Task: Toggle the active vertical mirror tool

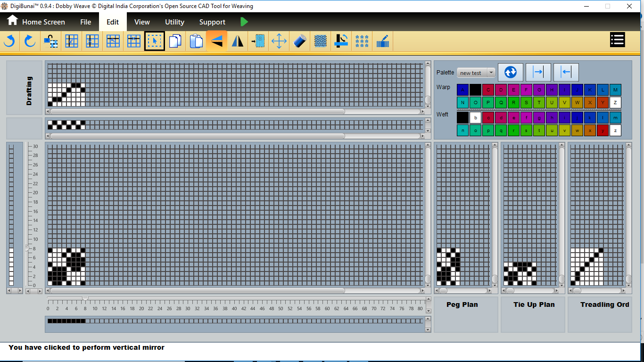Action: (216, 41)
